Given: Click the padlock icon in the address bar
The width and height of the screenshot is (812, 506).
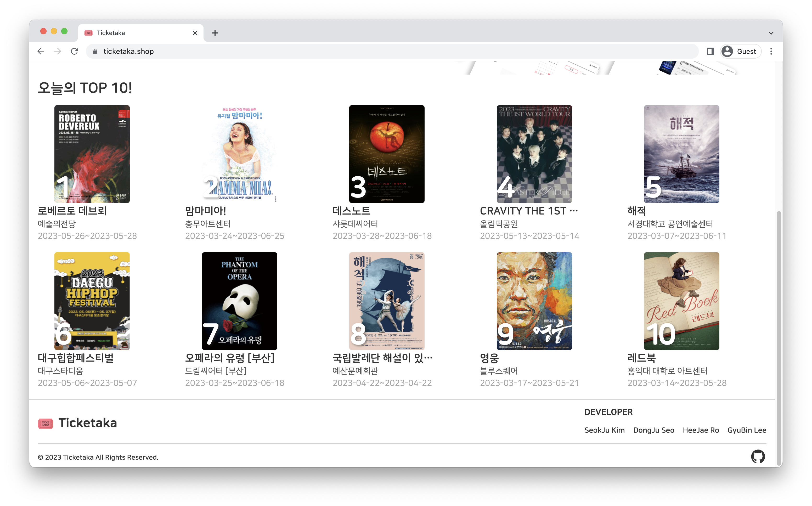Looking at the screenshot, I should tap(95, 51).
